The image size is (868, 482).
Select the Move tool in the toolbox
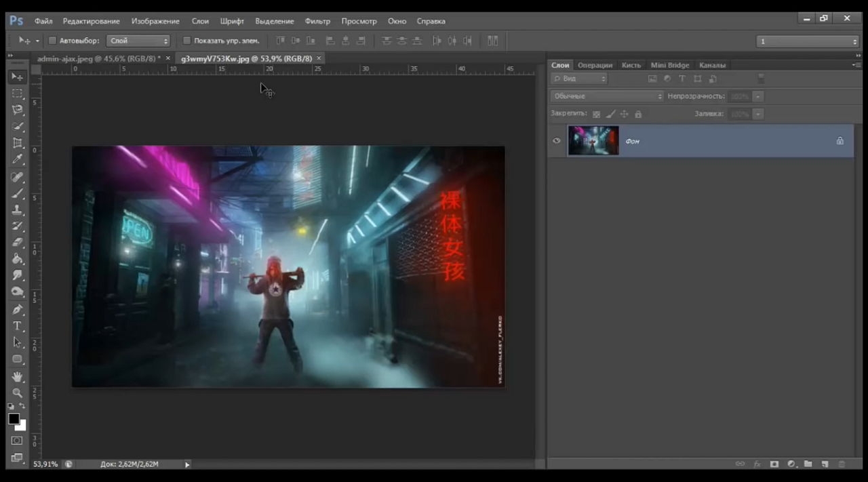[x=18, y=77]
